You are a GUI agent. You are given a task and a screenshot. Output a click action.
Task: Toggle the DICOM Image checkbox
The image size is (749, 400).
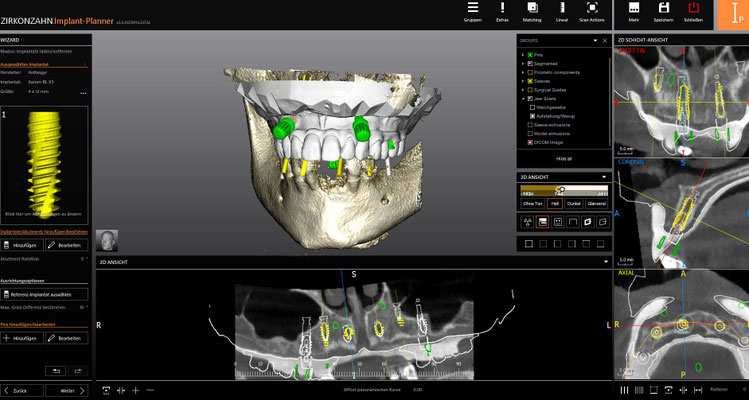point(530,142)
